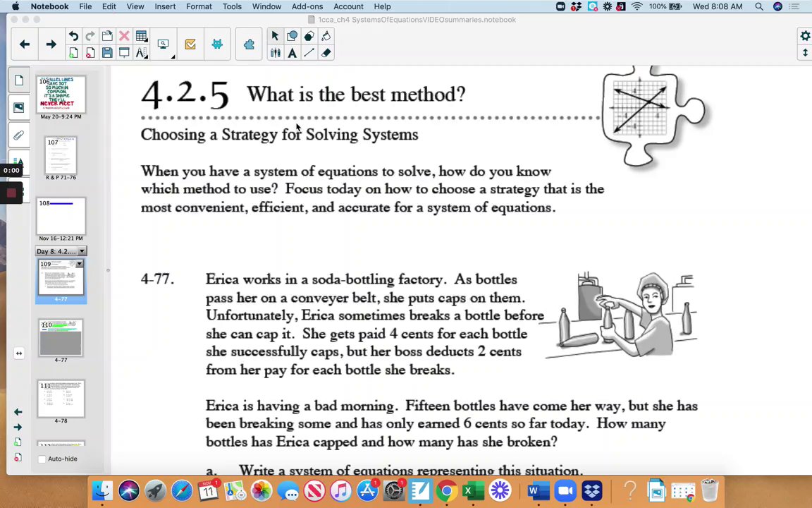Delete the current page from toolbar

tap(90, 52)
